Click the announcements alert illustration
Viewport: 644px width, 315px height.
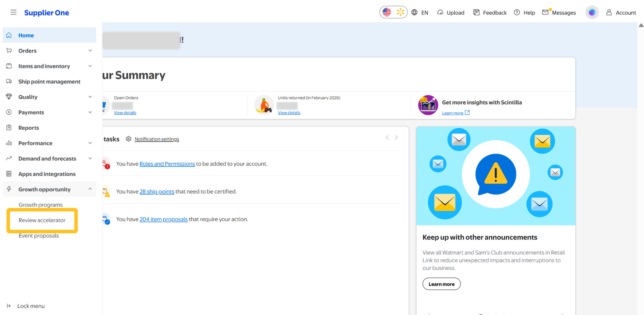click(496, 176)
